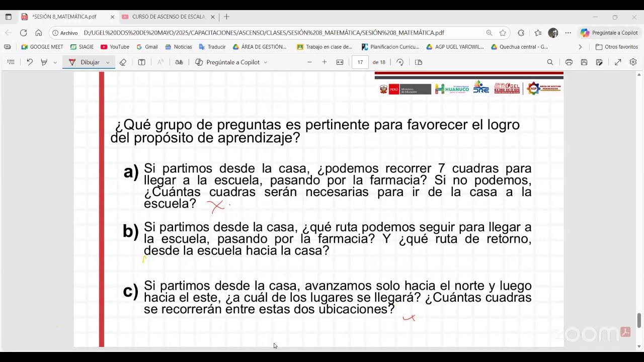644x362 pixels.
Task: Open YouTube bookmark
Action: pyautogui.click(x=115, y=47)
